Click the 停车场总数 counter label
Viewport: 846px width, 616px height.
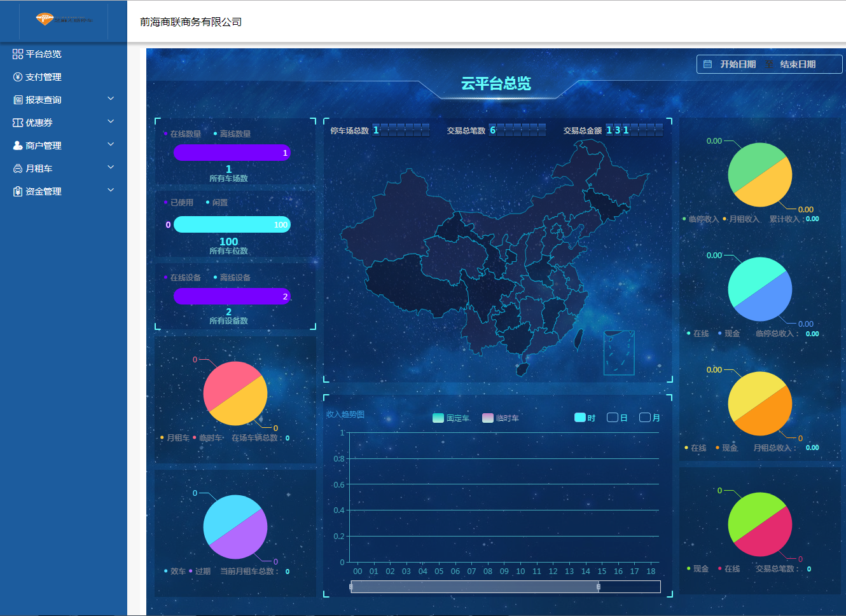[350, 130]
